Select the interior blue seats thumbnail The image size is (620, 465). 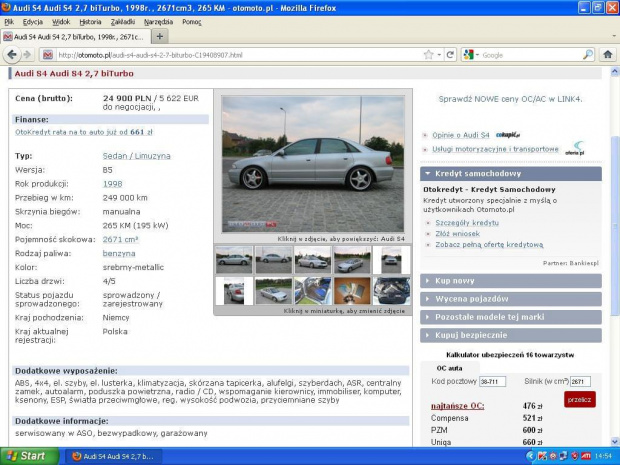click(312, 291)
